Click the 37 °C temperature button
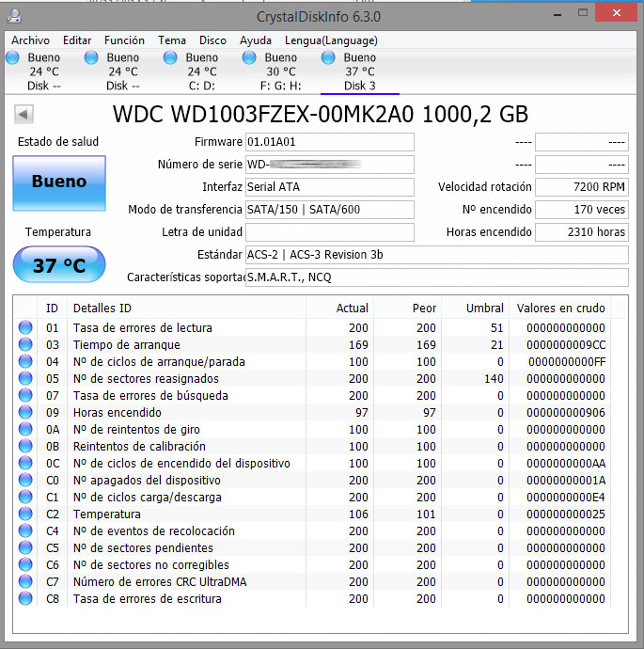 point(59,265)
